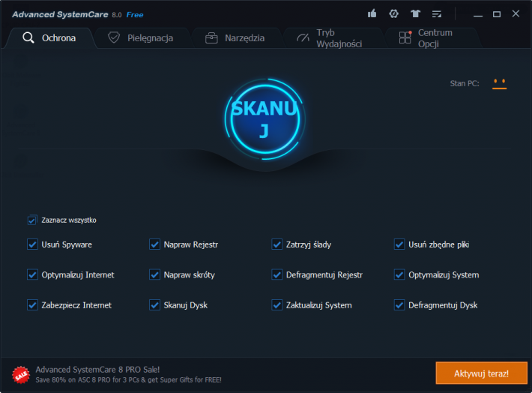This screenshot has height=393, width=532.
Task: Switch to the Ochrona tab
Action: (x=49, y=38)
